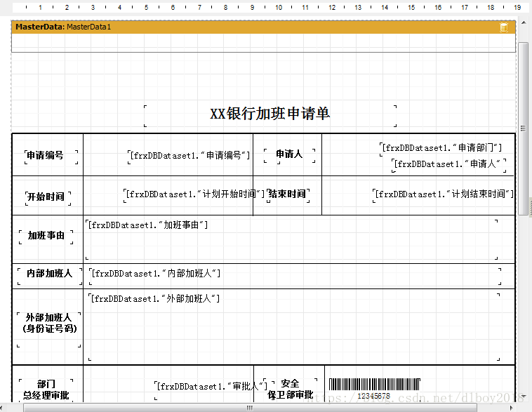Image resolution: width=532 pixels, height=412 pixels.
Task: Click the vertical scrollbar thumb
Action: [523, 128]
